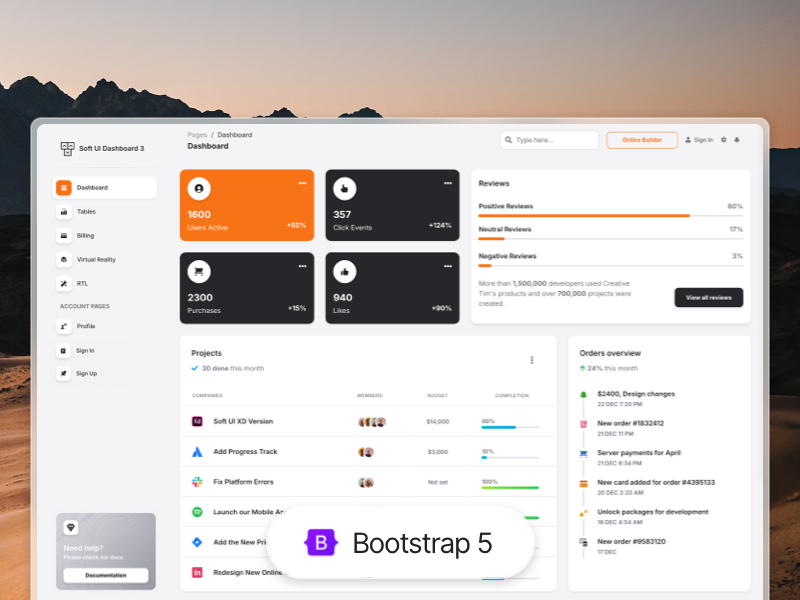
Task: Click the View all reviews button
Action: pos(708,297)
